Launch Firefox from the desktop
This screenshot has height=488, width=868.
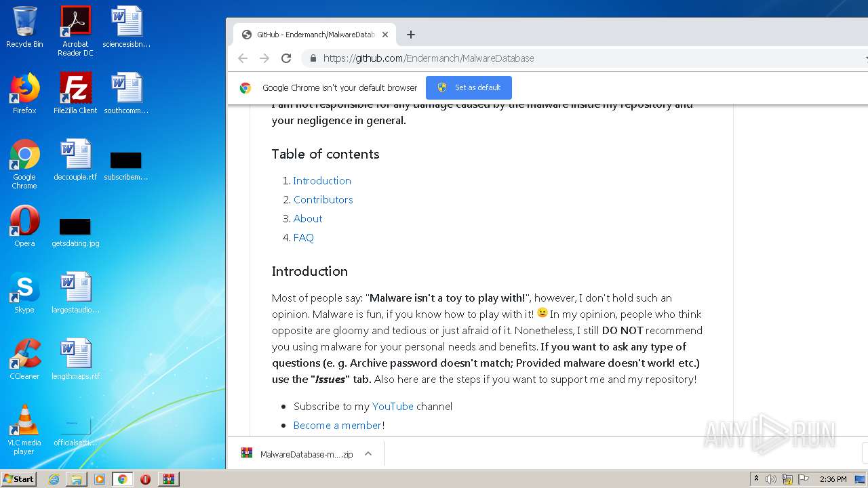(24, 94)
